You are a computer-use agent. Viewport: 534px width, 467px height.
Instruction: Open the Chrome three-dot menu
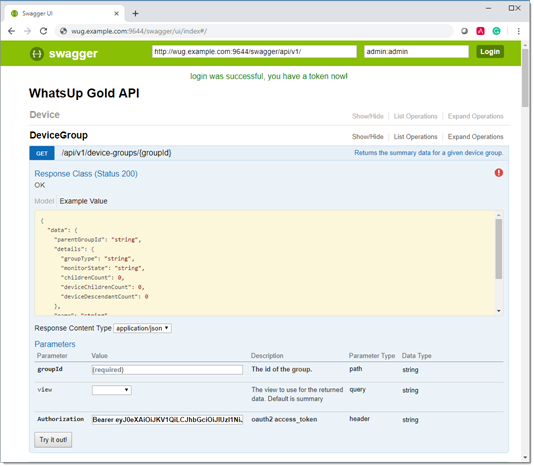519,31
